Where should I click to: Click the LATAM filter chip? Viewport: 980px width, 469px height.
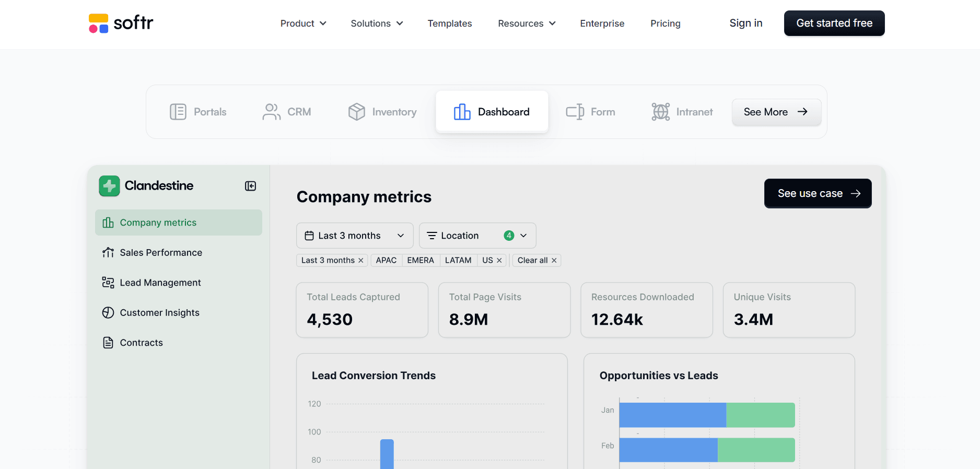tap(458, 260)
